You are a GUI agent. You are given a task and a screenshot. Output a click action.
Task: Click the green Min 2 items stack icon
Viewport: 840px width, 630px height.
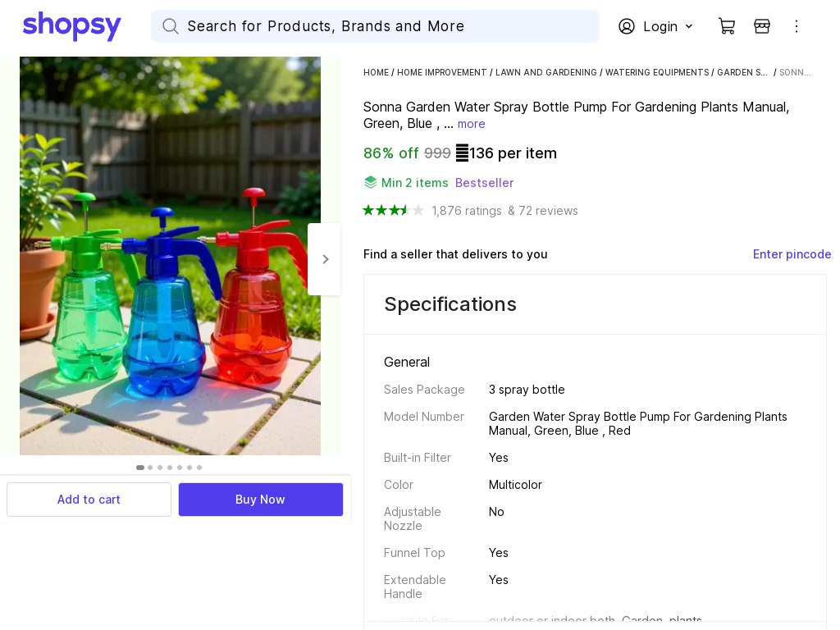371,182
